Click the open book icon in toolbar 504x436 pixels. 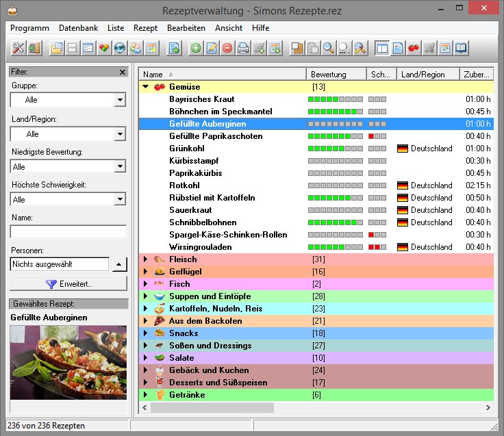pyautogui.click(x=462, y=48)
